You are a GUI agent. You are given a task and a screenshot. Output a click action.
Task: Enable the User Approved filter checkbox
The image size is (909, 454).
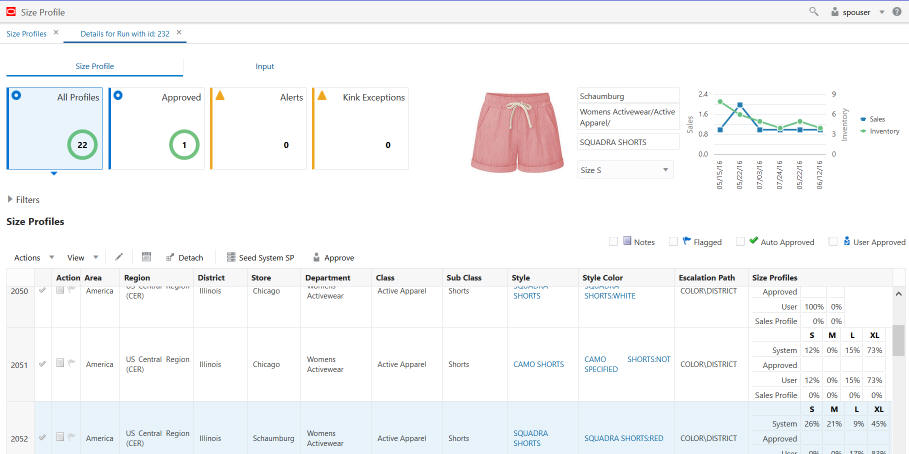pyautogui.click(x=833, y=242)
